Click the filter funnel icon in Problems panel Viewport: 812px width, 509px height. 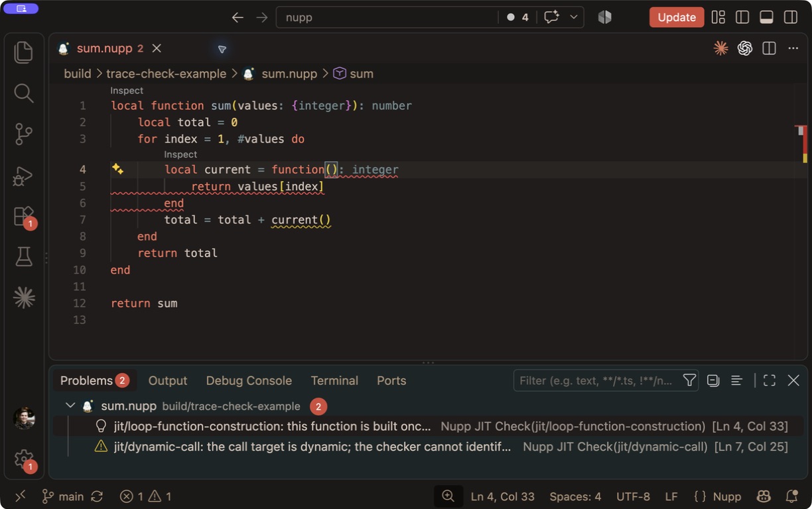689,380
